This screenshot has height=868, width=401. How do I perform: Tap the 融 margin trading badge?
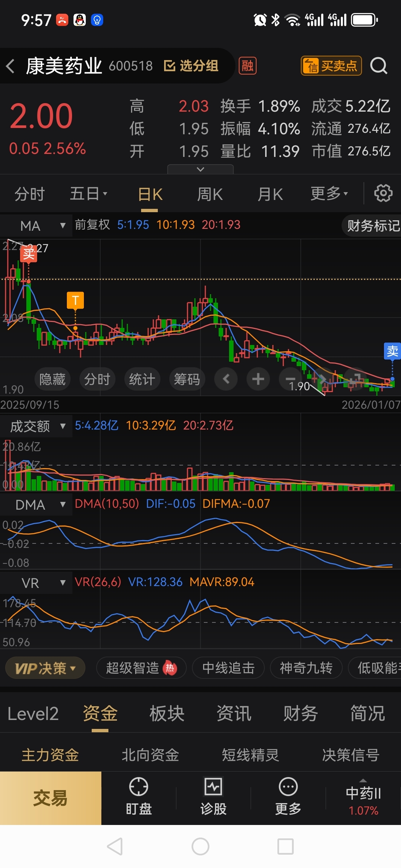[247, 66]
